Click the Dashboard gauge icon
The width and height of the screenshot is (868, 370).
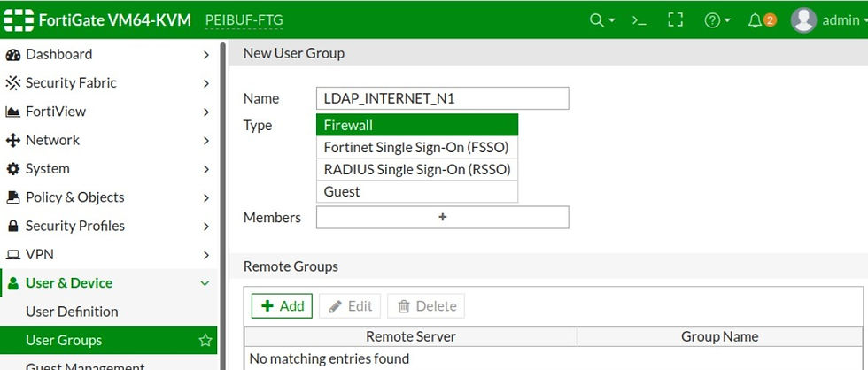pyautogui.click(x=12, y=55)
